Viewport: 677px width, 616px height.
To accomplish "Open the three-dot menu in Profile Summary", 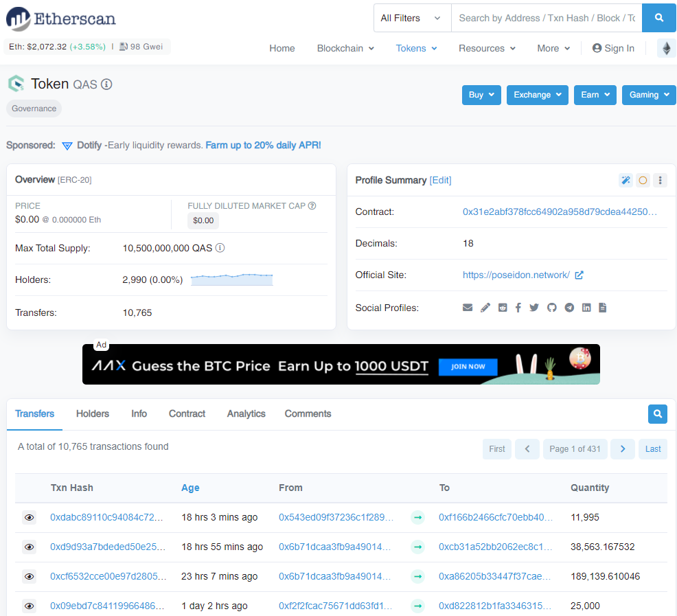I will point(660,180).
